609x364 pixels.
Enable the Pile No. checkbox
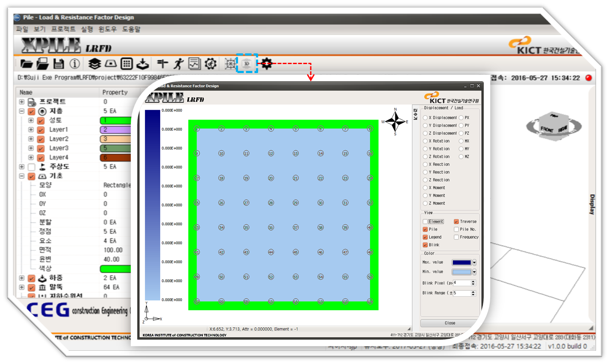point(456,229)
